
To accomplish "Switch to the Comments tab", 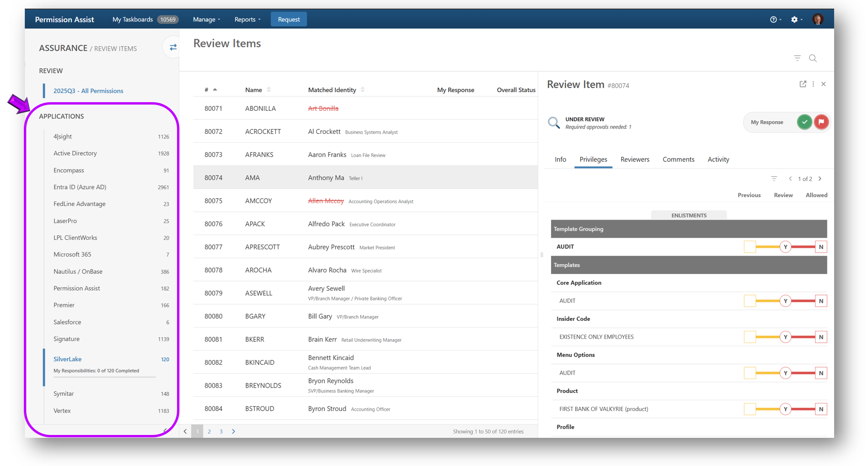I will 678,159.
